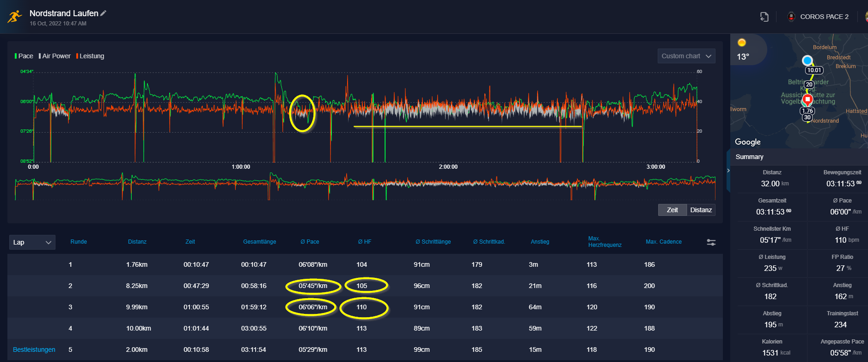
Task: Click the chart overview range strip
Action: coord(365,185)
